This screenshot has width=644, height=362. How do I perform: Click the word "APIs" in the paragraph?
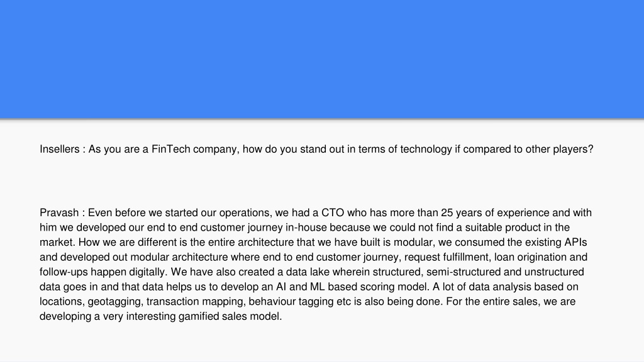(x=576, y=242)
